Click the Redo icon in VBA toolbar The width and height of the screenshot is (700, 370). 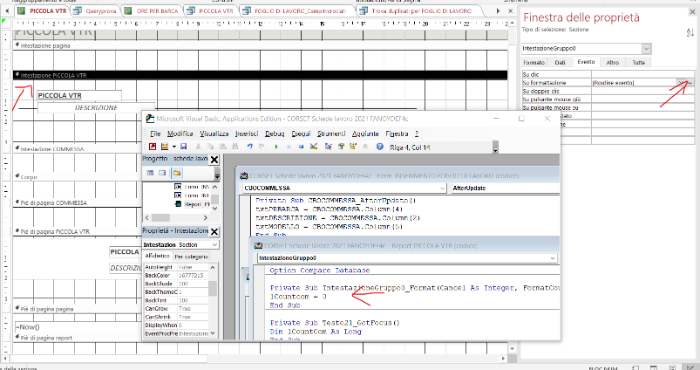click(262, 146)
